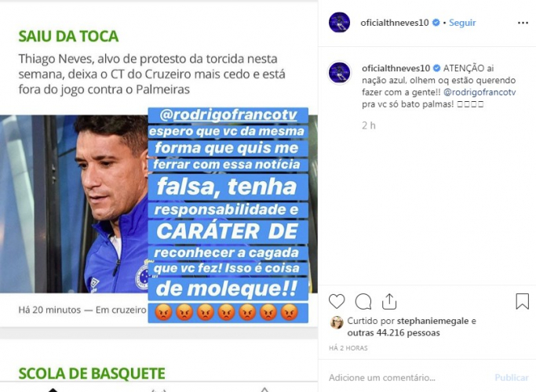This screenshot has height=392, width=536.
Task: Click the Thiago Neves post image
Action: (159, 204)
